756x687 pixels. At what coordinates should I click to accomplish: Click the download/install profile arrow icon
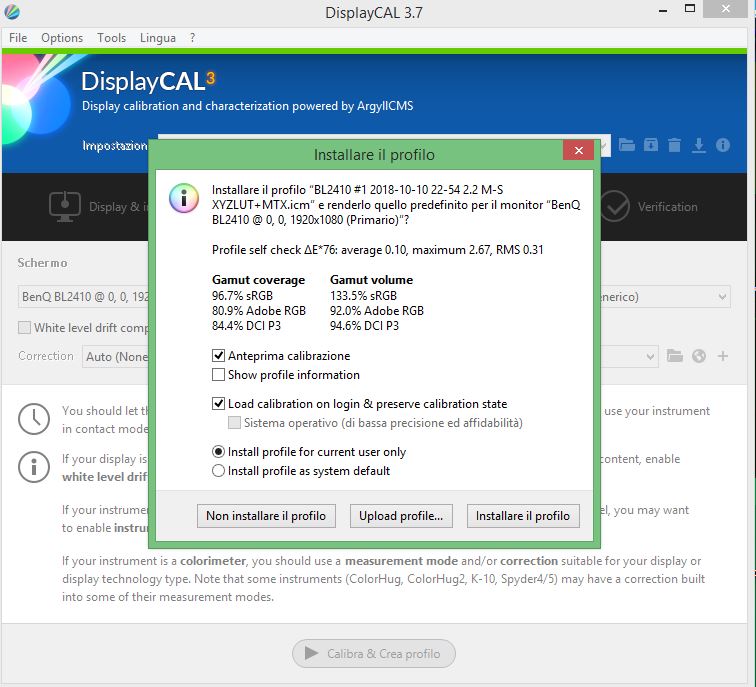699,145
